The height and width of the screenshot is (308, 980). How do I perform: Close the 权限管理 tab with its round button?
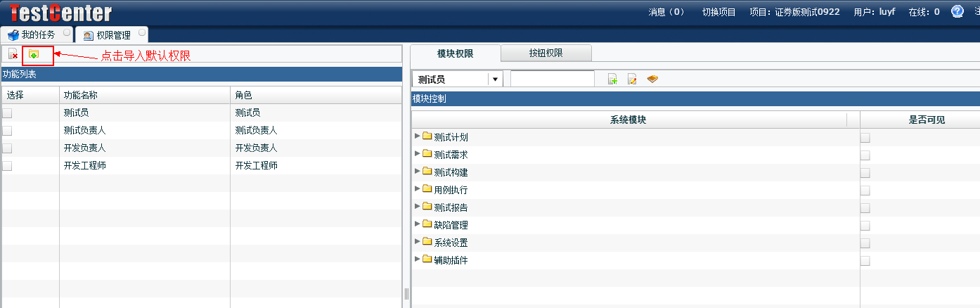click(x=142, y=33)
